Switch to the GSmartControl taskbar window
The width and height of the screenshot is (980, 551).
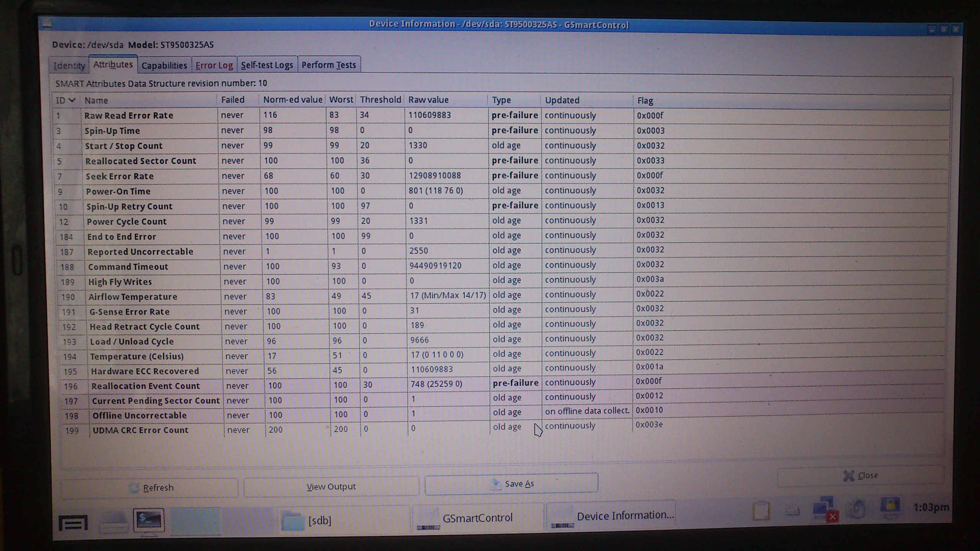click(477, 518)
